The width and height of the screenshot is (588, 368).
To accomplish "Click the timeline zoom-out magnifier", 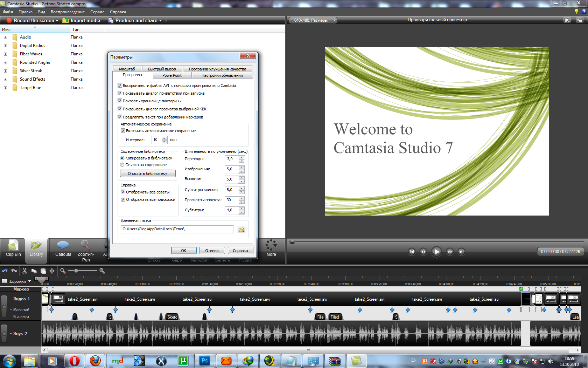I will pos(63,271).
